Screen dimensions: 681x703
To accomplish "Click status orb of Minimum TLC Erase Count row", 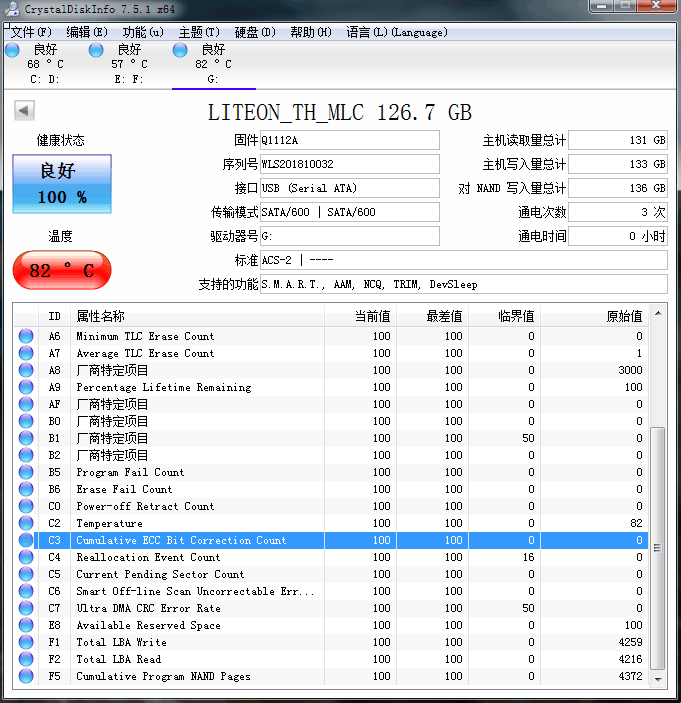I will 26,336.
